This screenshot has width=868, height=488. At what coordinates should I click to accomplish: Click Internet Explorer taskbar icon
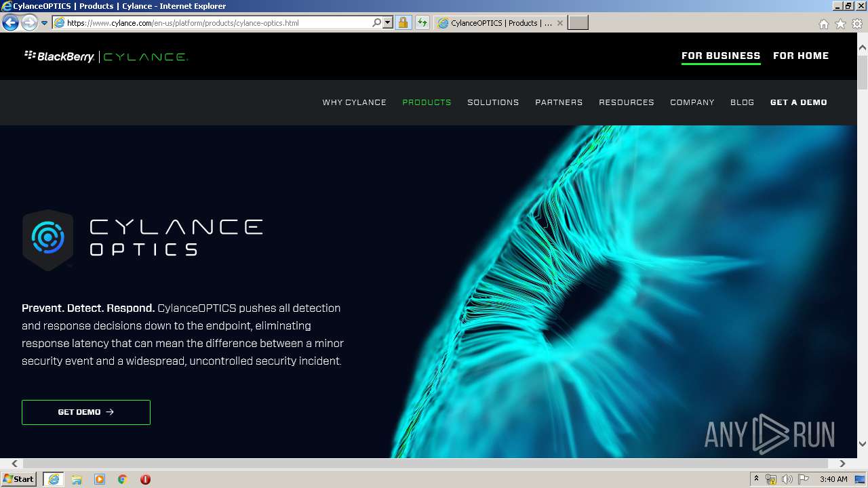(54, 479)
